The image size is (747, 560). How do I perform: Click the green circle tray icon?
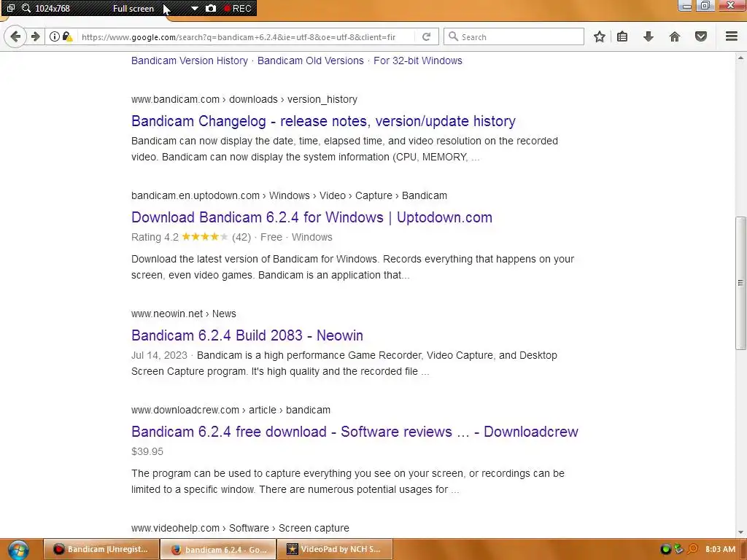click(666, 550)
